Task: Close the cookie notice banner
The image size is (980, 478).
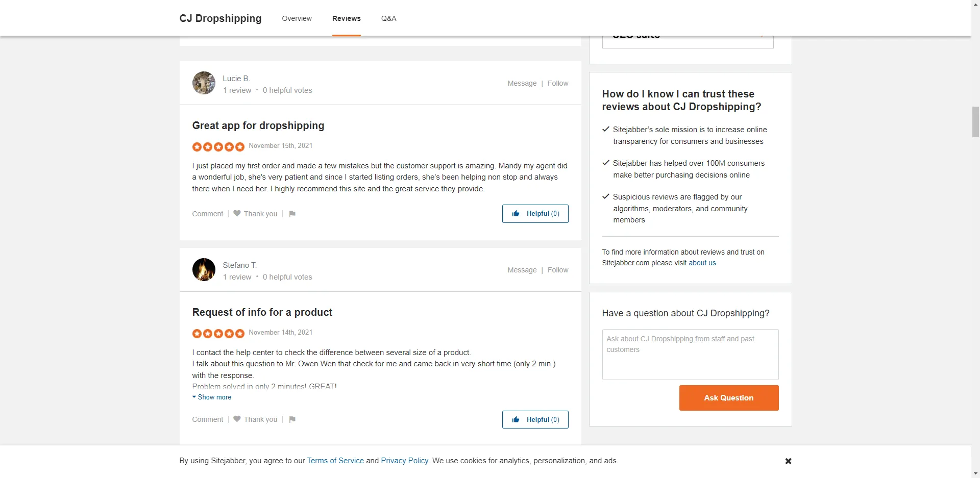Action: tap(788, 461)
